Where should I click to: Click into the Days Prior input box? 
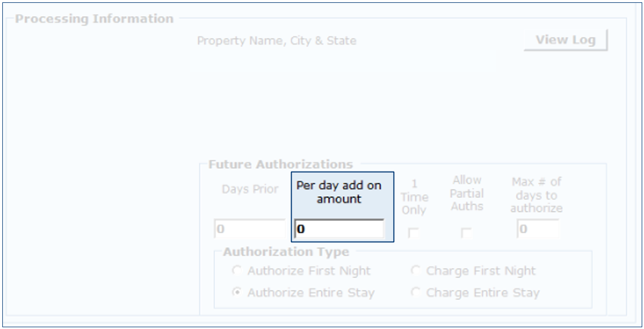click(249, 229)
